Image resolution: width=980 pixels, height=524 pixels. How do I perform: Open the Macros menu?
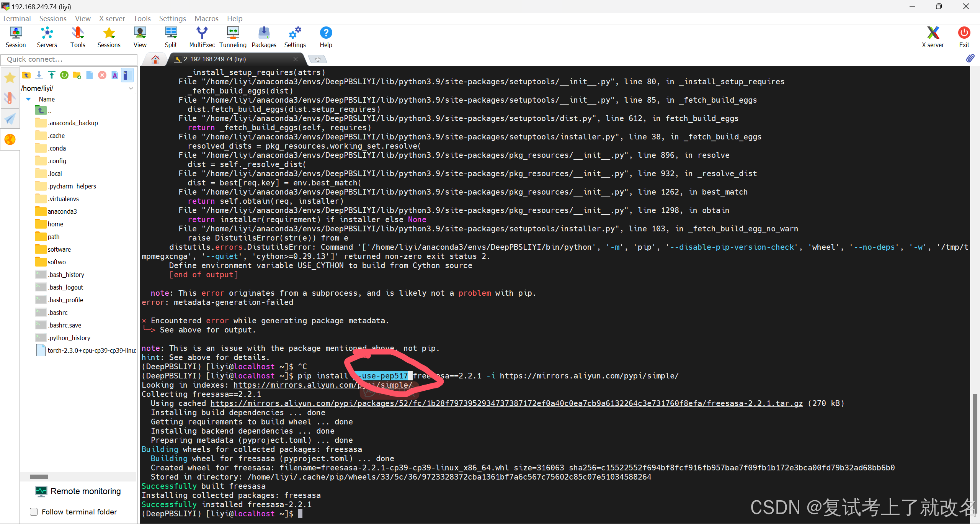(x=206, y=18)
